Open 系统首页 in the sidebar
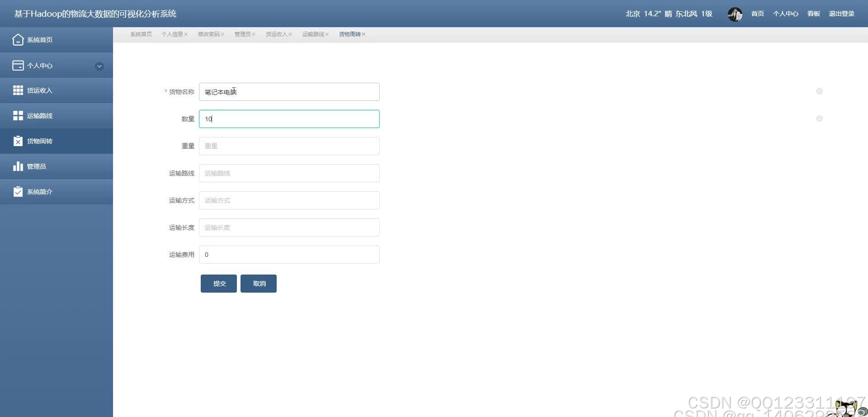868x417 pixels. pyautogui.click(x=57, y=40)
